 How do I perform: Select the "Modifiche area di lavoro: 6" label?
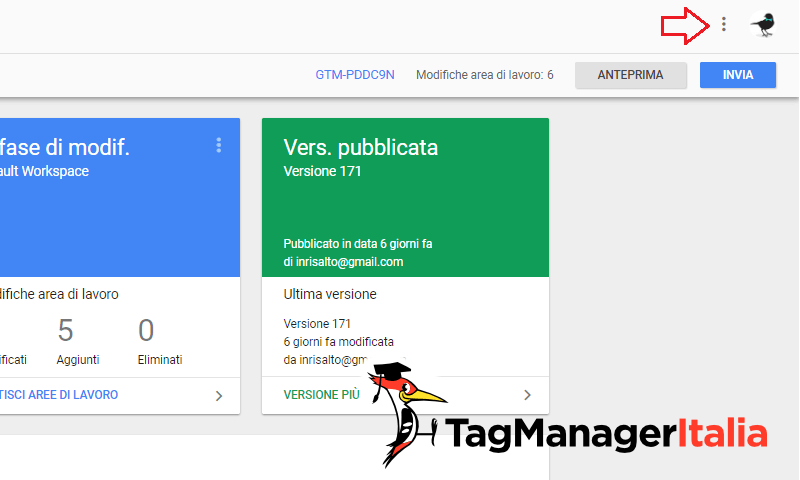pos(484,75)
